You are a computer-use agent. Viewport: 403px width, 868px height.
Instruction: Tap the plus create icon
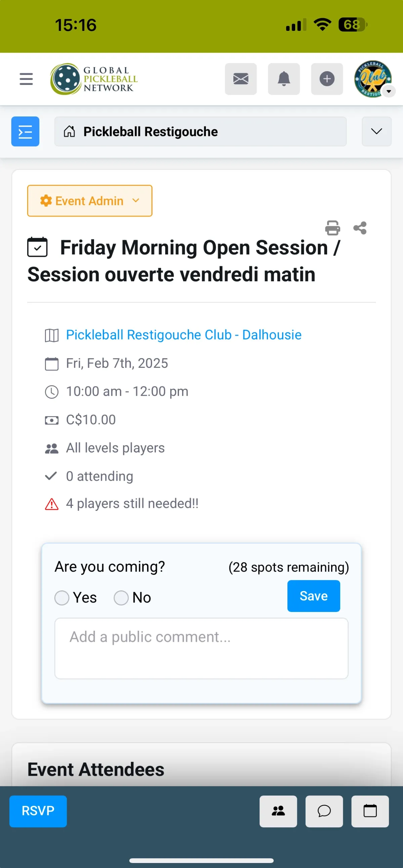(326, 79)
